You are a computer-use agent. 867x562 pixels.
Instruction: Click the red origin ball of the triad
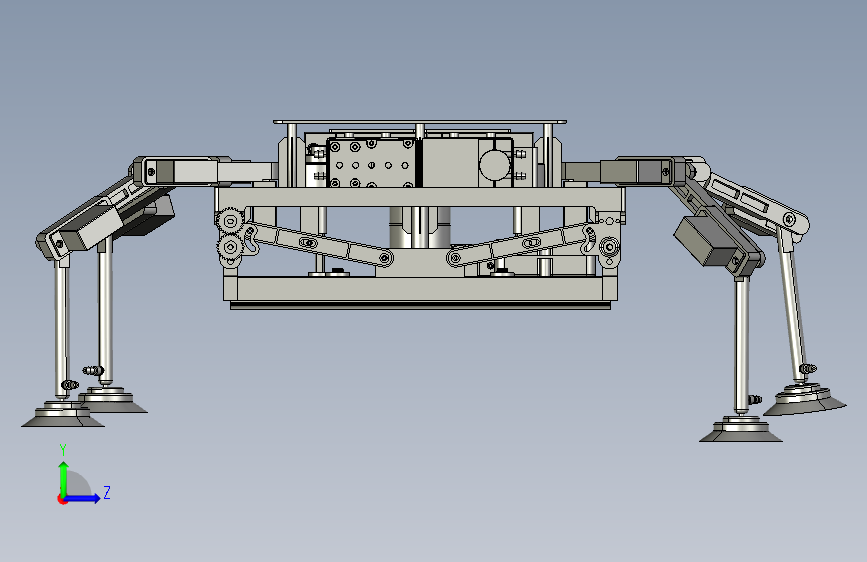[61, 499]
